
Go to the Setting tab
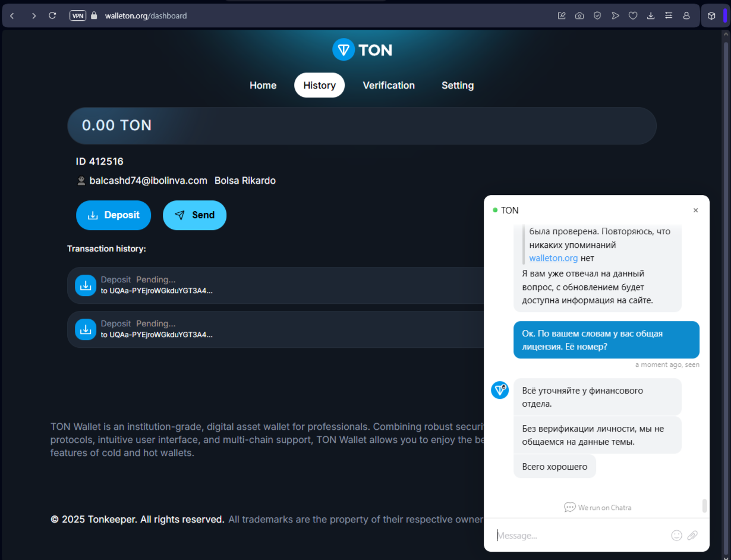[458, 85]
